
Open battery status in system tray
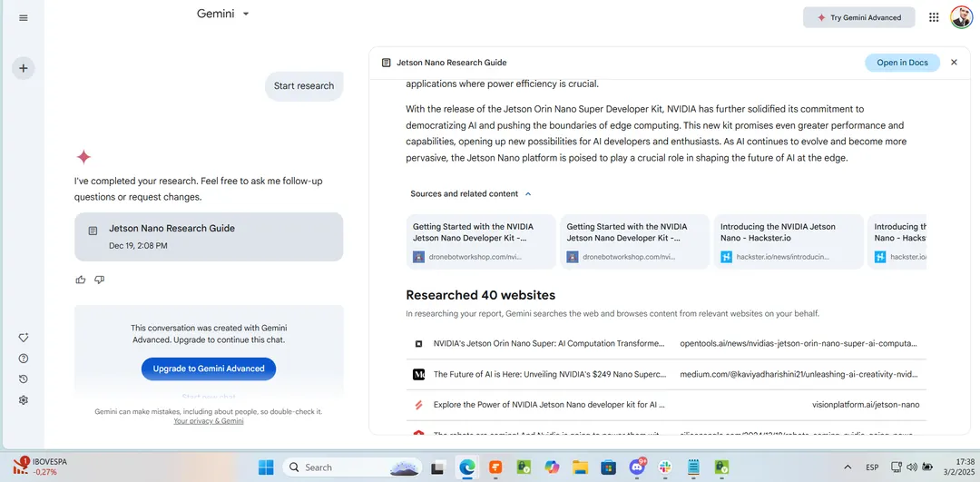point(927,467)
